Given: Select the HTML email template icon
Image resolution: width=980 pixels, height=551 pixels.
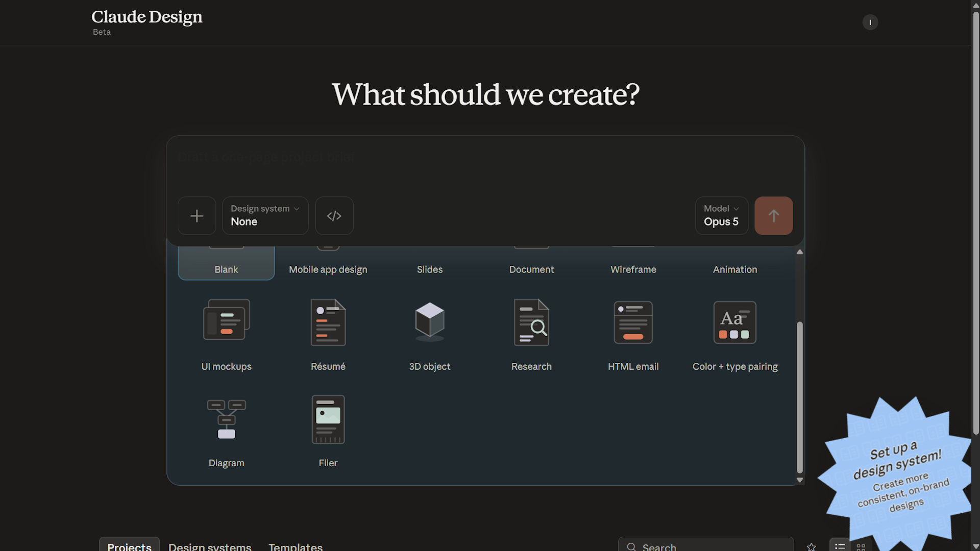Looking at the screenshot, I should tap(633, 322).
